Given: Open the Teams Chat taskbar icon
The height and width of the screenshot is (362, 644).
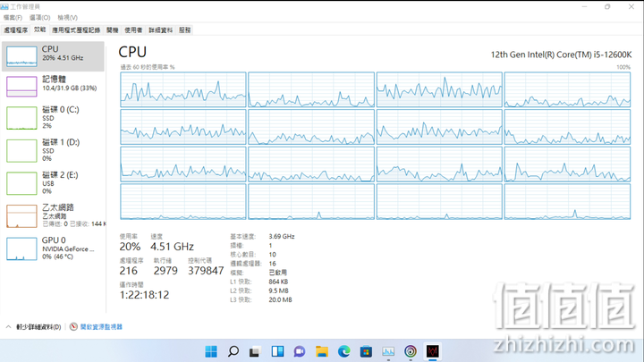Looking at the screenshot, I should point(300,351).
